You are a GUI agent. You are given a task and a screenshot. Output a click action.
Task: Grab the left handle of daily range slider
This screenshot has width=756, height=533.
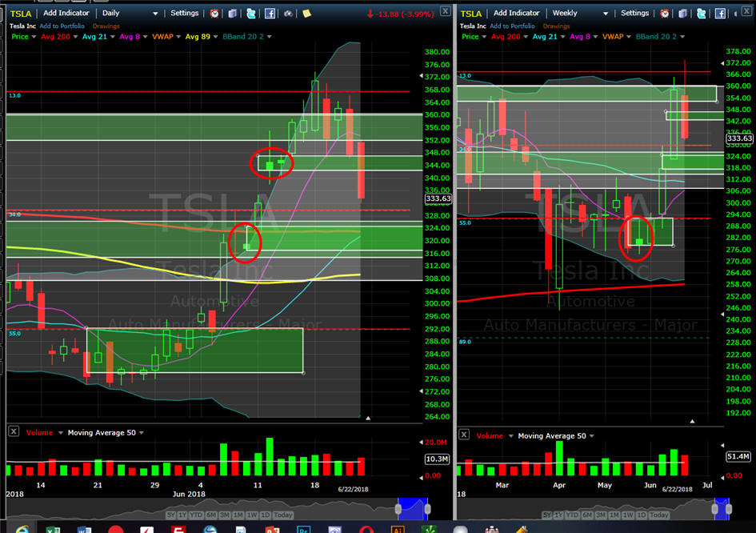[398, 509]
